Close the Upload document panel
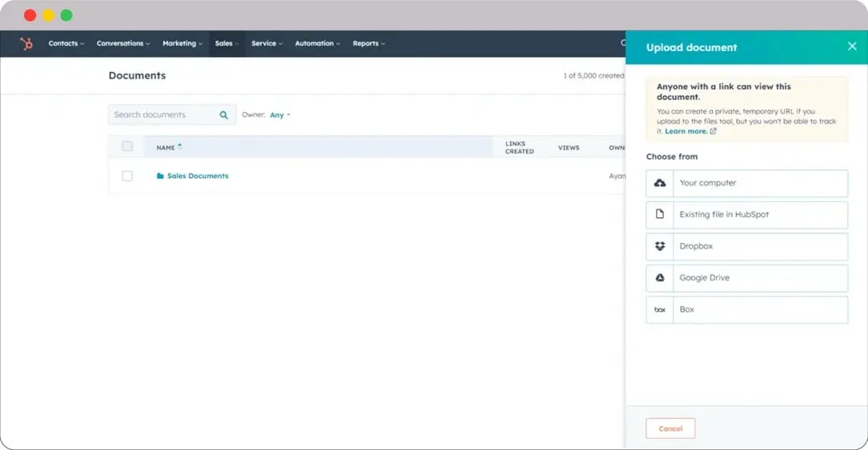The width and height of the screenshot is (868, 450). (852, 46)
